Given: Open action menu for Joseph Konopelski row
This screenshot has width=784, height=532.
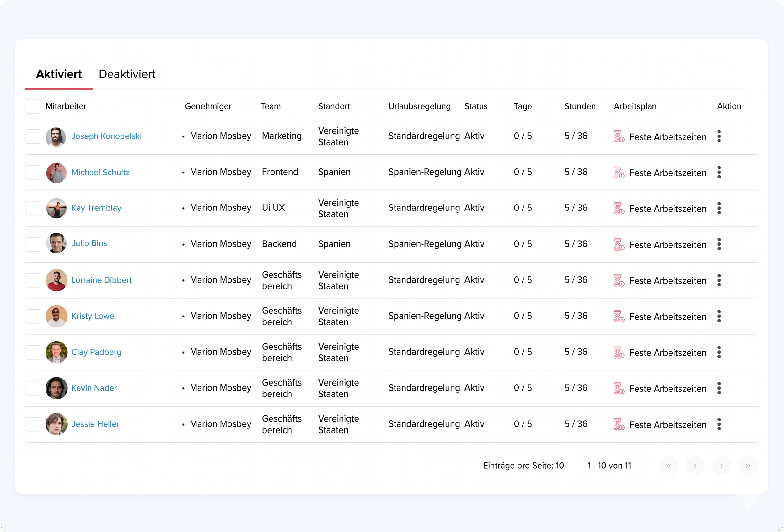Looking at the screenshot, I should 719,136.
